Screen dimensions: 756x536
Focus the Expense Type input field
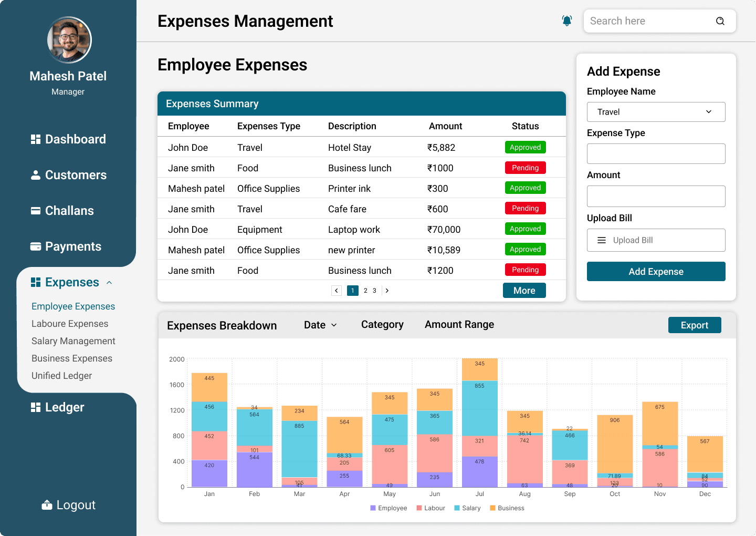point(656,154)
